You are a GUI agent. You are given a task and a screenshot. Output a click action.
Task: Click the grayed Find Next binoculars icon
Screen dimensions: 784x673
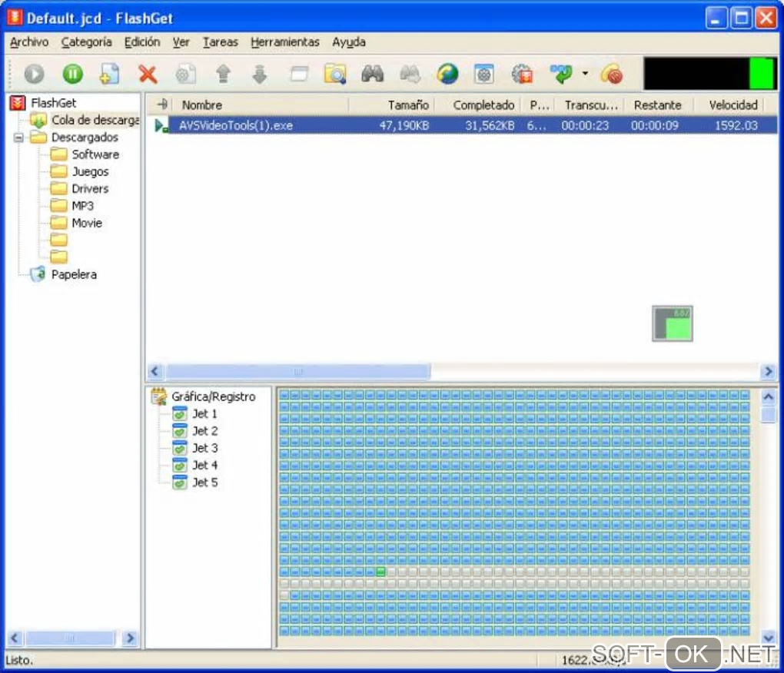coord(410,74)
